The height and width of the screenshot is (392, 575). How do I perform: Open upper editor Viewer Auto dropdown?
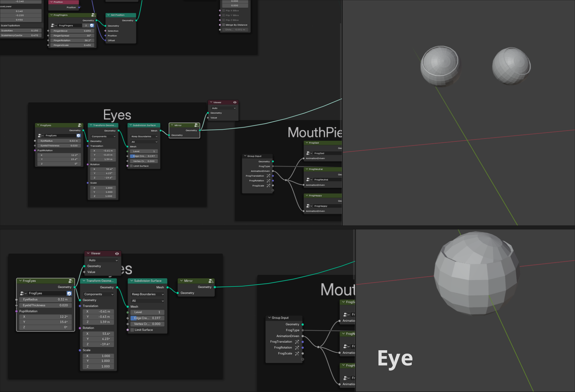pyautogui.click(x=223, y=108)
